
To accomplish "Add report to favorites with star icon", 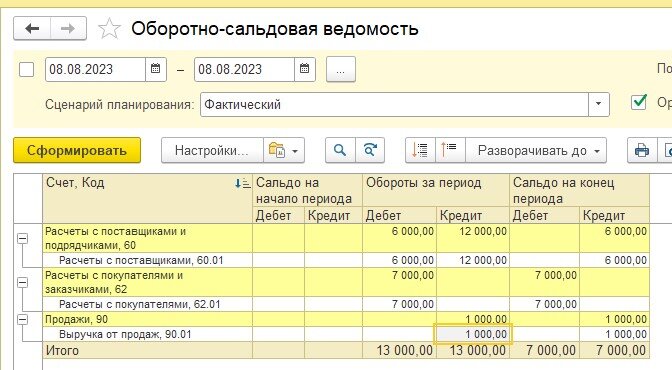I will tap(109, 29).
